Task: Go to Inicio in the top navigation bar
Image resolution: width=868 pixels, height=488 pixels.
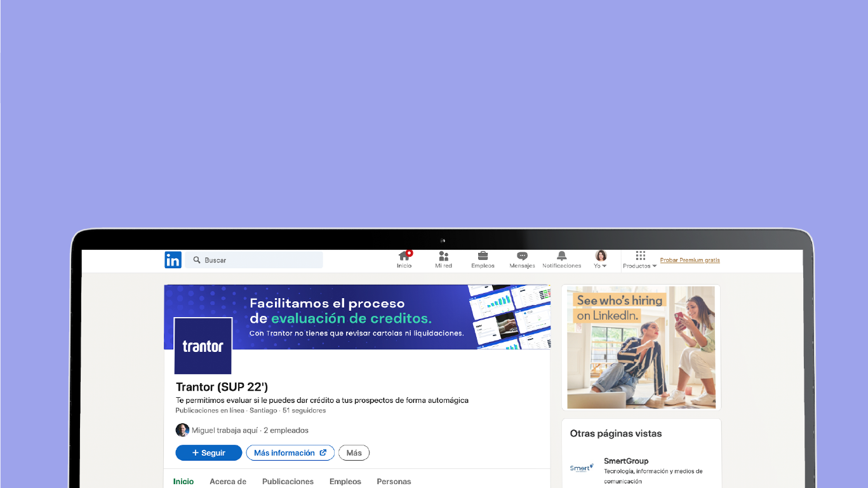Action: 404,260
